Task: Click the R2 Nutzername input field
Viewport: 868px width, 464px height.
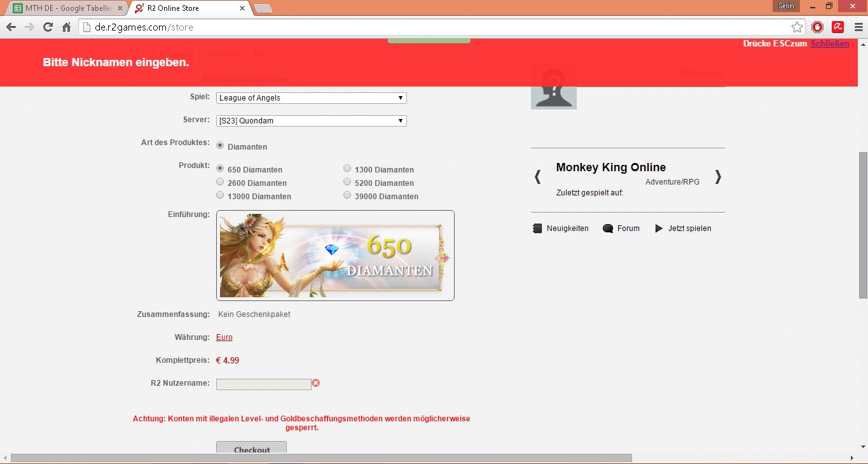Action: (263, 384)
